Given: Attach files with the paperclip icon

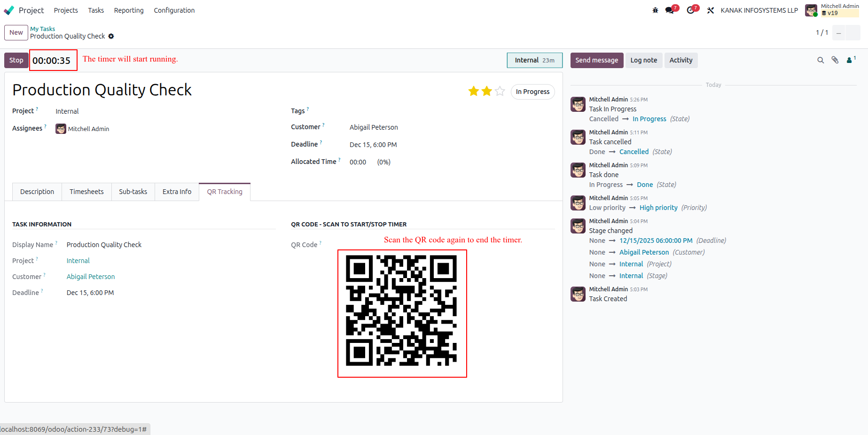Looking at the screenshot, I should [x=835, y=60].
